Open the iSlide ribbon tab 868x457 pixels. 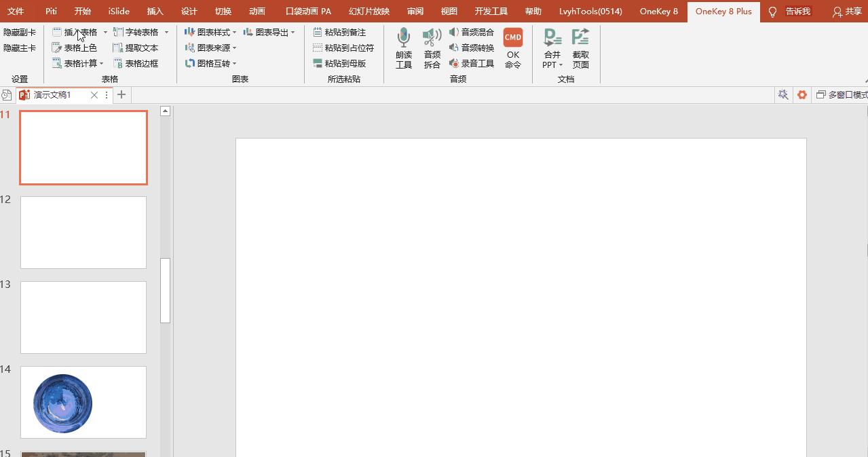pos(119,11)
